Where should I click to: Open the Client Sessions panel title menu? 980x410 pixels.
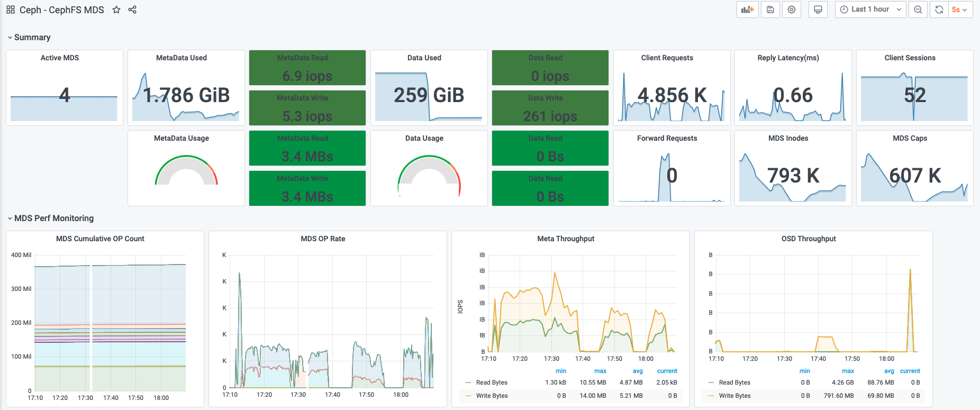910,58
